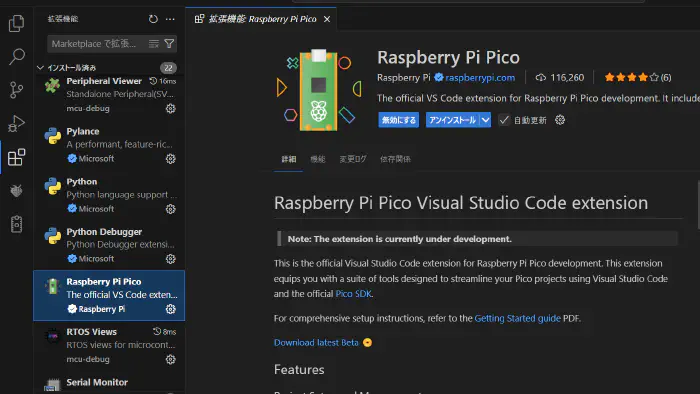Screen dimensions: 700x394
Task: Select the Changelog tab
Action: coord(353,159)
